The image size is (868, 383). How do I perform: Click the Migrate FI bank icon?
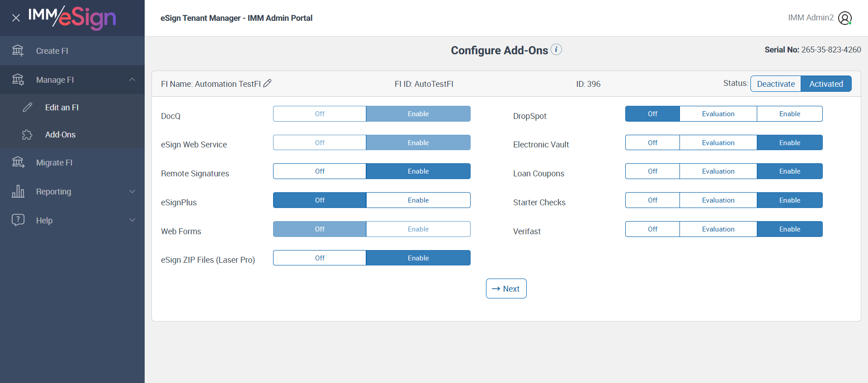click(18, 162)
